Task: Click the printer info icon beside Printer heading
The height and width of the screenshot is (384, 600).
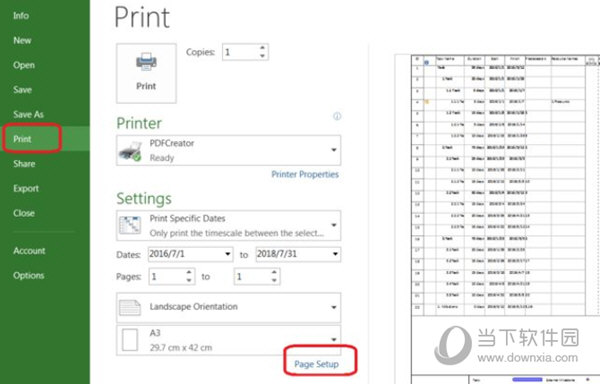Action: click(x=337, y=116)
